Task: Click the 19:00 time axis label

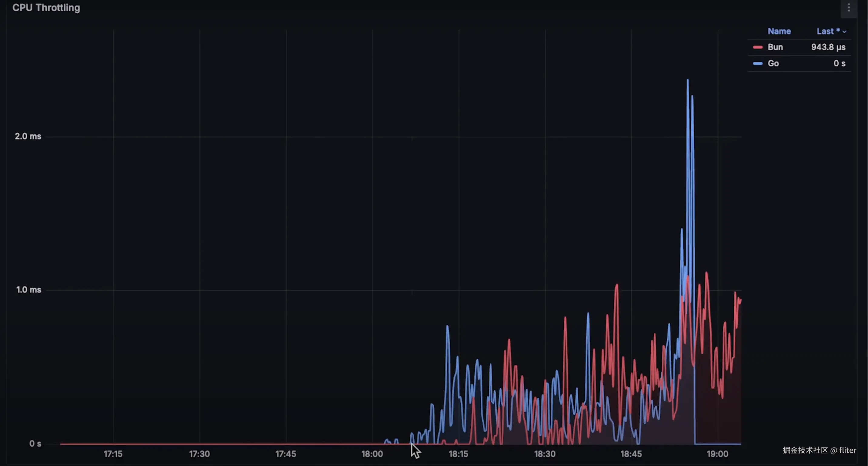Action: [x=717, y=454]
